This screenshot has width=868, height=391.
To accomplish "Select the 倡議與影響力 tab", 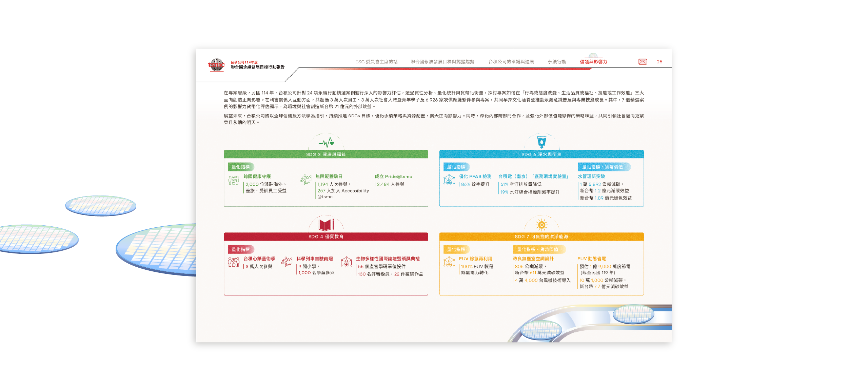I will pyautogui.click(x=593, y=62).
